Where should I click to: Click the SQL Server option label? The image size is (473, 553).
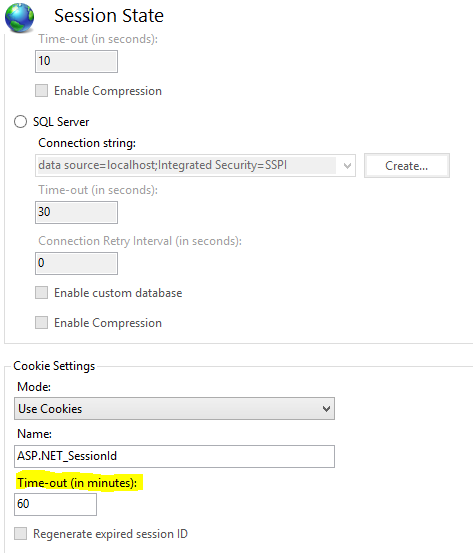61,122
